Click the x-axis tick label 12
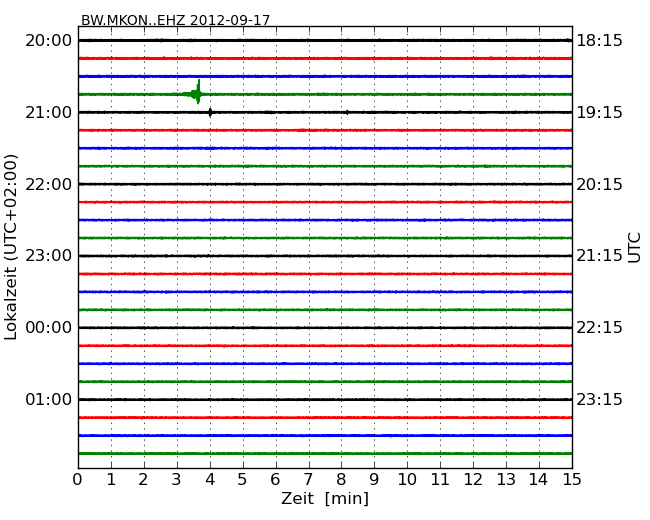The width and height of the screenshot is (650, 520). (473, 479)
